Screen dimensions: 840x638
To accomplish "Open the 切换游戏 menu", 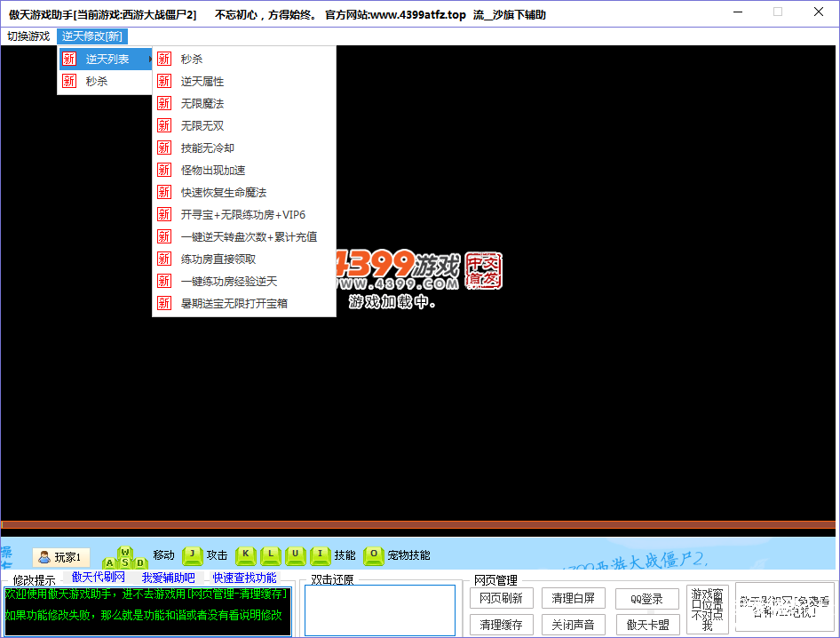I will [x=28, y=36].
